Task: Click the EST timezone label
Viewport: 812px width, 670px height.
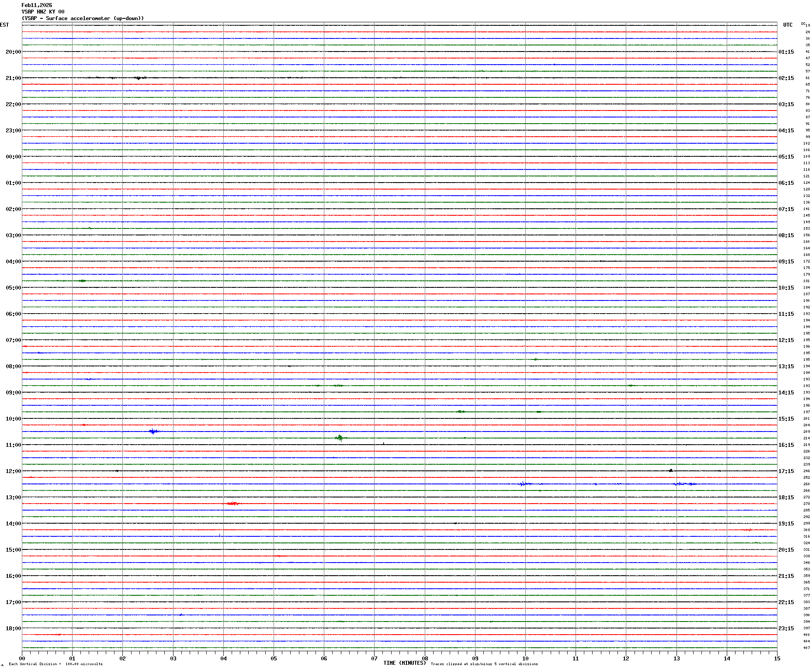Action: click(x=4, y=25)
